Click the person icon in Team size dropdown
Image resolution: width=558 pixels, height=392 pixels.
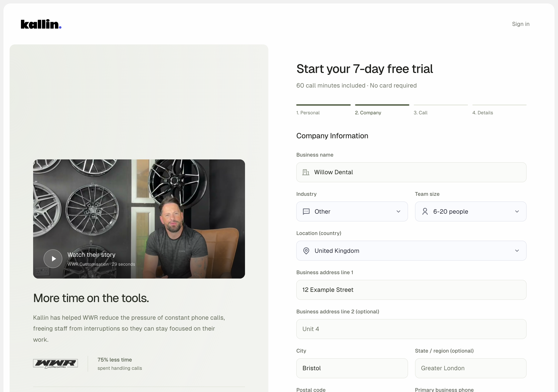click(425, 211)
